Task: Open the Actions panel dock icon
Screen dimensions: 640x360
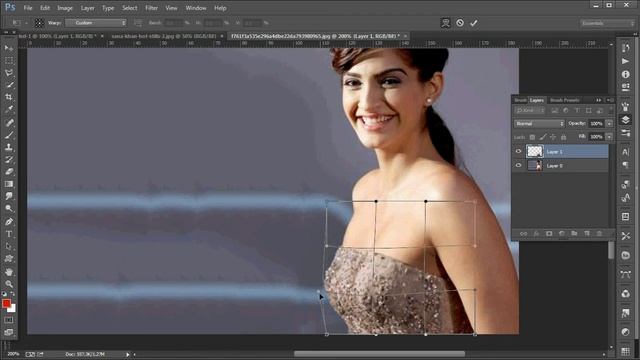Action: coord(625,61)
